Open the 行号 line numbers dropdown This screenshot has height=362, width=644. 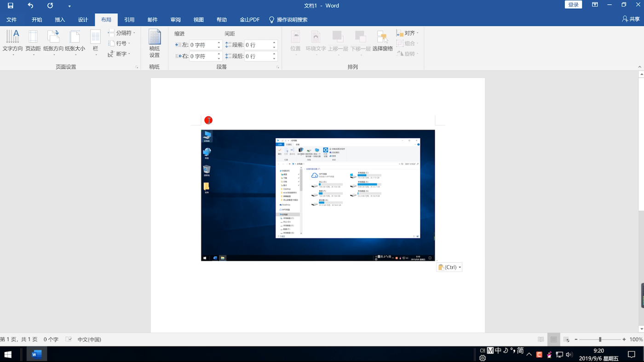(119, 43)
